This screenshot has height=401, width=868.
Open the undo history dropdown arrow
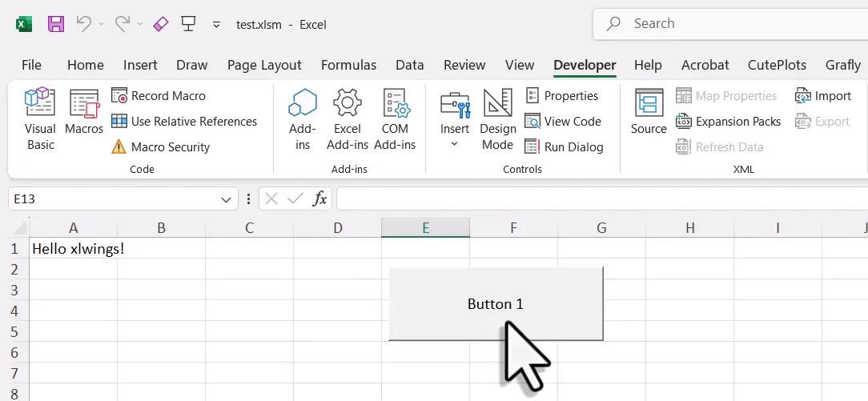[101, 24]
